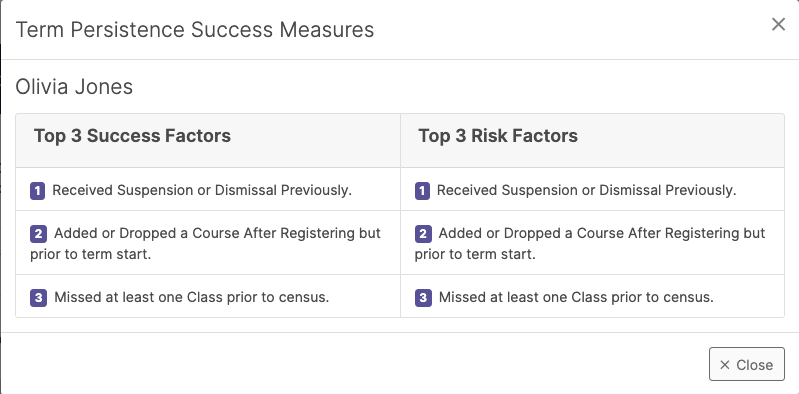
Task: Select success factor Added or Dropped a Course
Action: (205, 244)
